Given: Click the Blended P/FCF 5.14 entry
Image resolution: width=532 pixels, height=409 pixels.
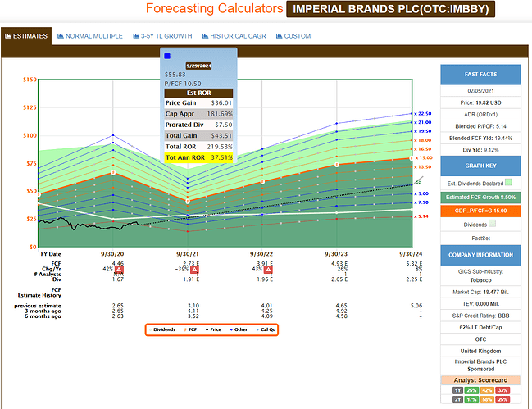Looking at the screenshot, I should click(481, 126).
